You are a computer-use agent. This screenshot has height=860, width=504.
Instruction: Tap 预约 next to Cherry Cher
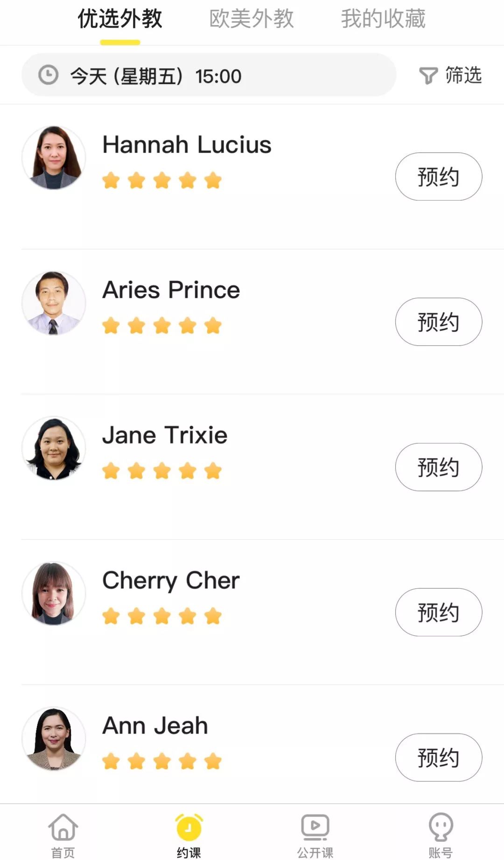(438, 612)
